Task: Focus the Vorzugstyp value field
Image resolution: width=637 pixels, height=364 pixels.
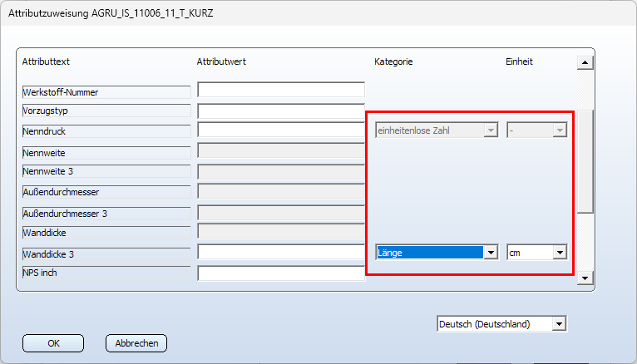Action: coord(281,111)
